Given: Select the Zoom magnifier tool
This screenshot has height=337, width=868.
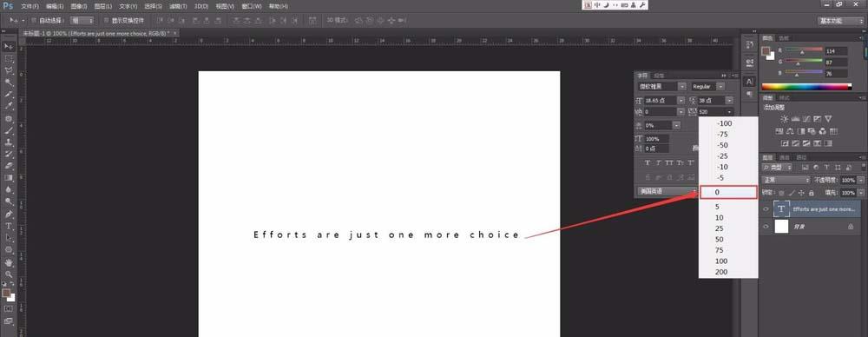Looking at the screenshot, I should click(9, 274).
